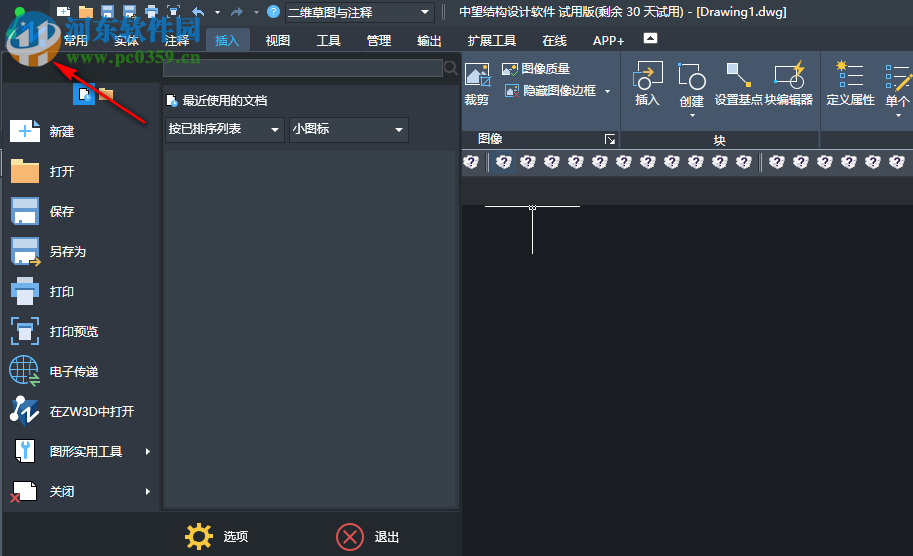Switch to the 工具 ribbon tab
The image size is (913, 556).
(328, 40)
